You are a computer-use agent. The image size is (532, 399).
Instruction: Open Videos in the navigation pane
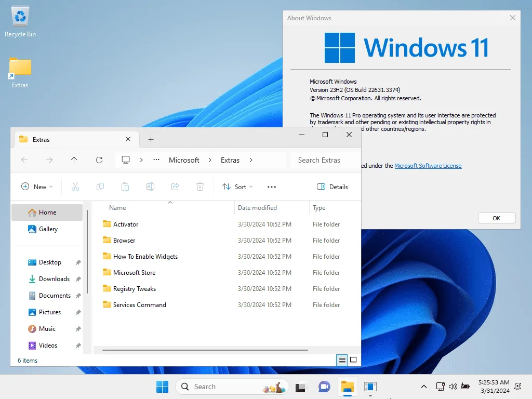click(x=47, y=345)
